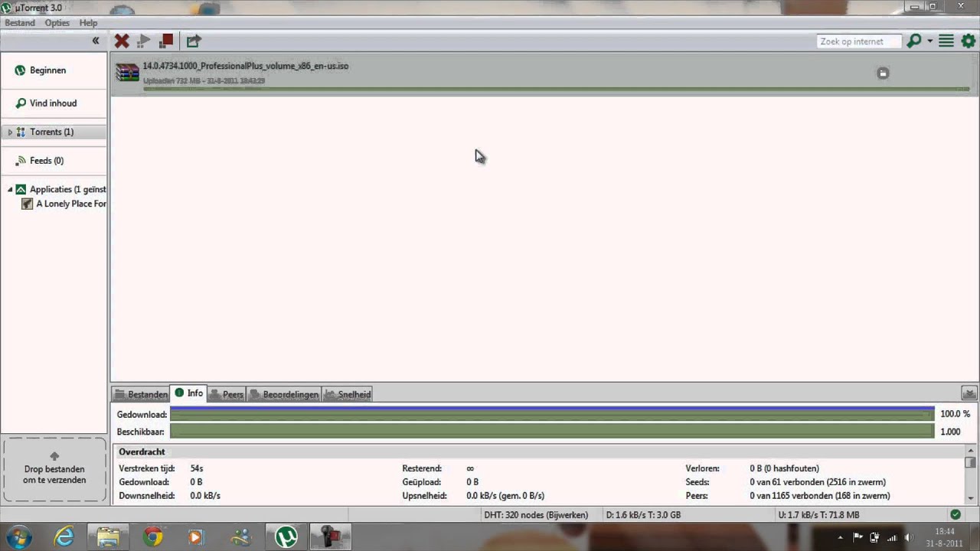Collapse the detail pane with corner arrow

969,393
